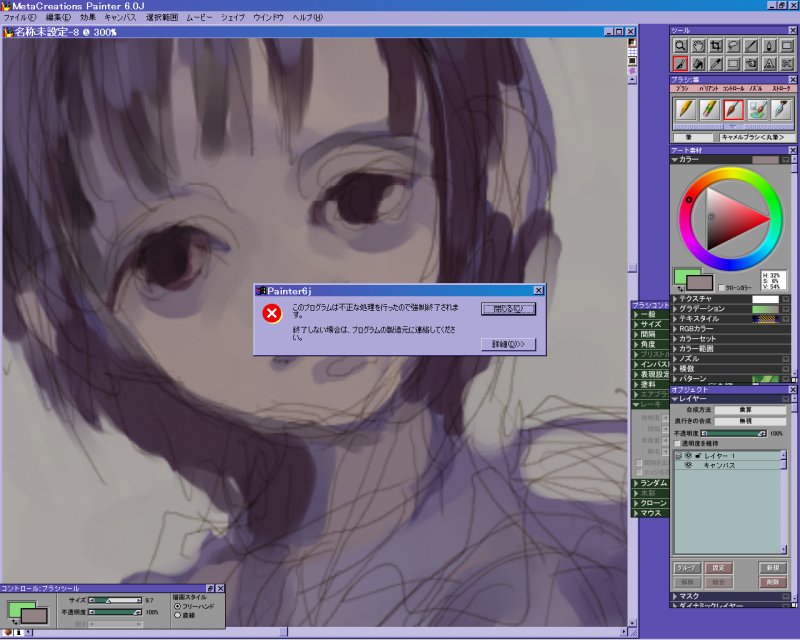800x640 pixels.
Task: Collapse the レイヤー section
Action: 675,399
